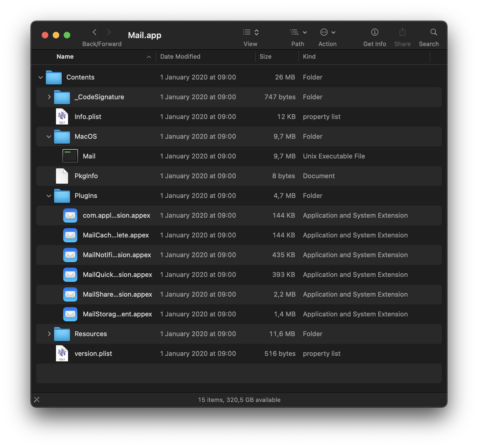Click the 11,6 MB size of Resources

[x=282, y=334]
